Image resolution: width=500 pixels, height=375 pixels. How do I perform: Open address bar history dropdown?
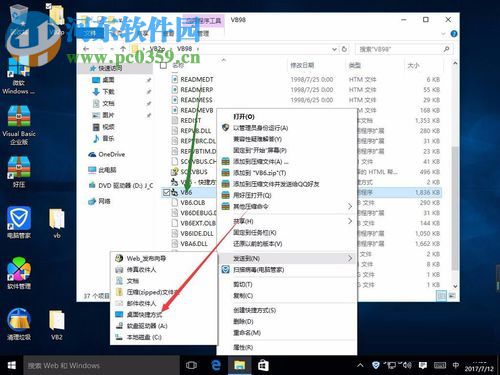[334, 49]
